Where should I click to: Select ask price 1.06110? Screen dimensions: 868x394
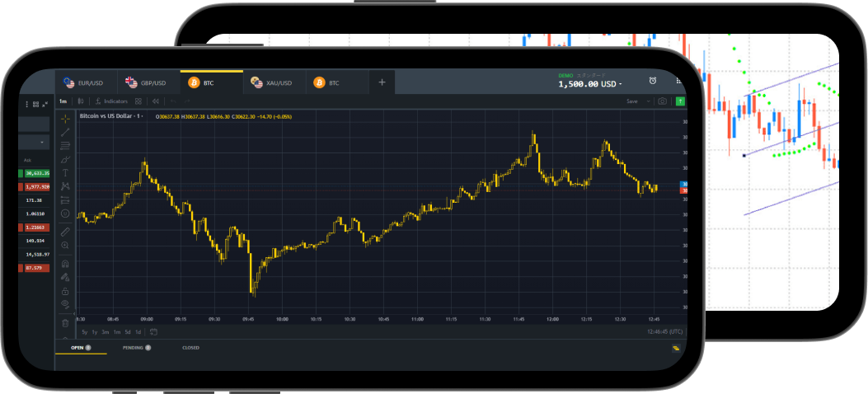click(35, 213)
